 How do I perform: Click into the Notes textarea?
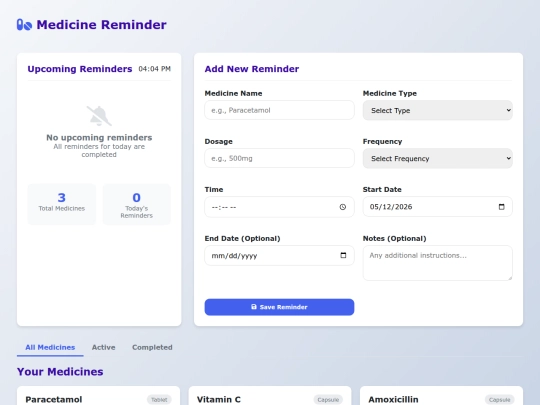(437, 263)
